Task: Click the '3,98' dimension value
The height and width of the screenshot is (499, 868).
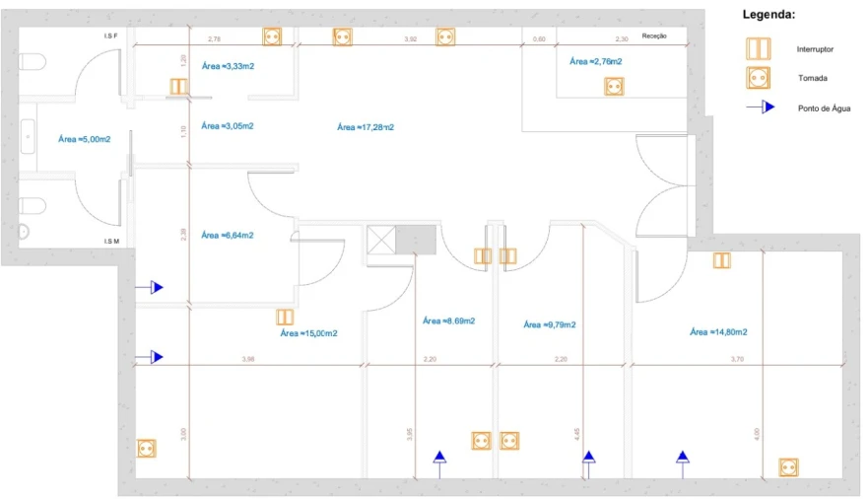Action: tap(248, 359)
